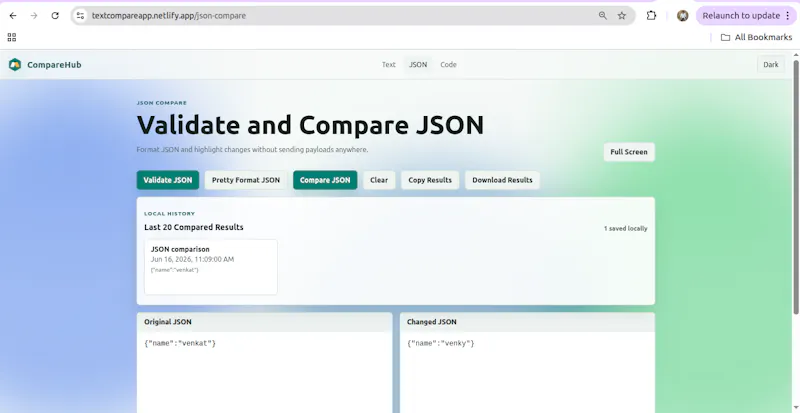This screenshot has width=800, height=413.
Task: Go to the Code compare tab
Action: point(448,64)
